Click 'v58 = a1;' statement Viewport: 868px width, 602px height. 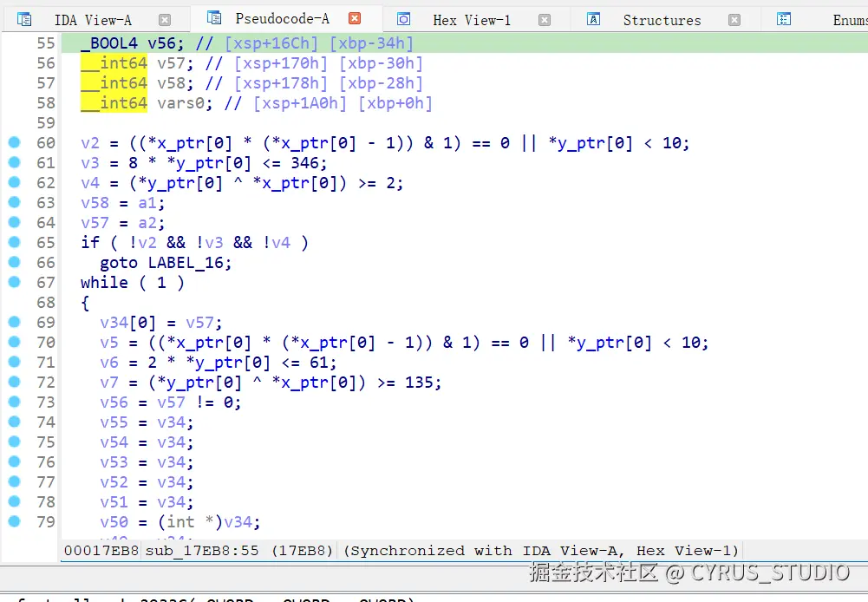(123, 203)
